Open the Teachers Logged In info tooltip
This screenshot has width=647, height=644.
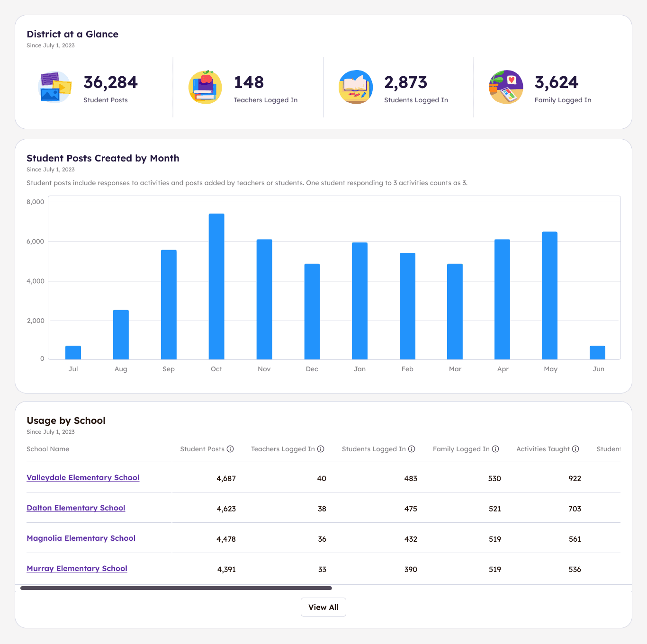pos(321,449)
